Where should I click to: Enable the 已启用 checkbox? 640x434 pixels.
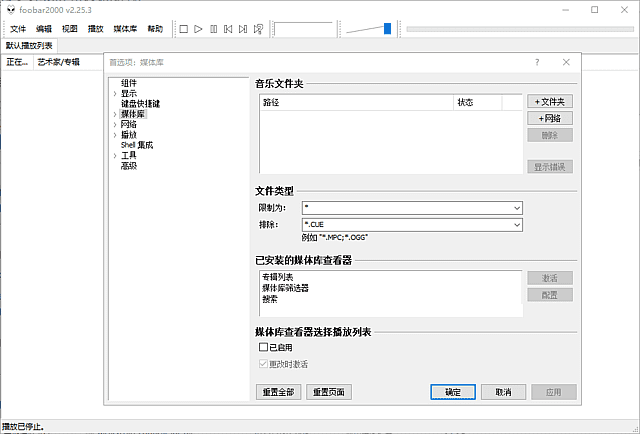coord(264,347)
